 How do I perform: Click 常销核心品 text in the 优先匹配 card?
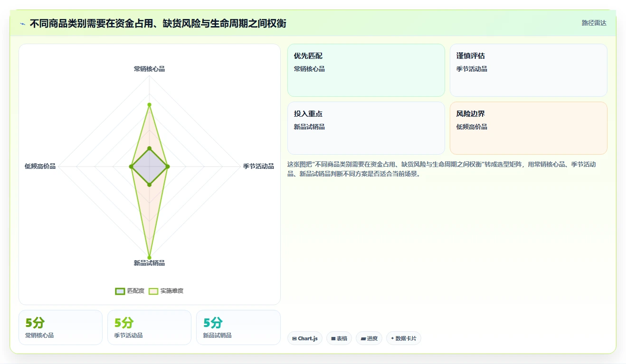click(x=309, y=69)
